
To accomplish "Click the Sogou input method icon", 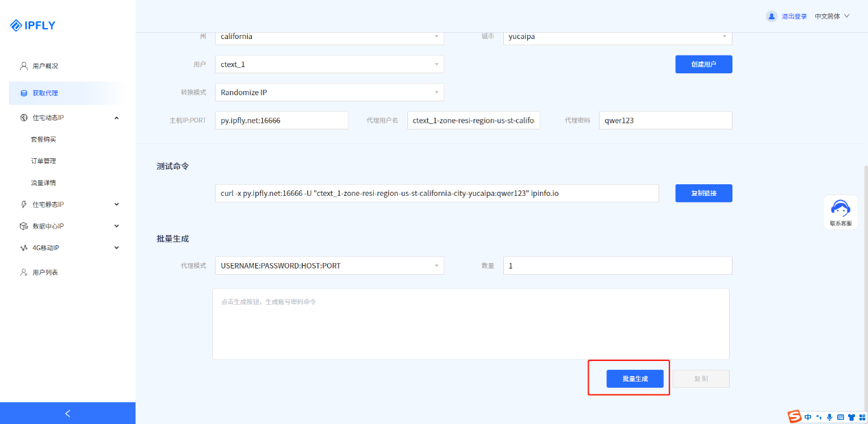I will point(794,416).
